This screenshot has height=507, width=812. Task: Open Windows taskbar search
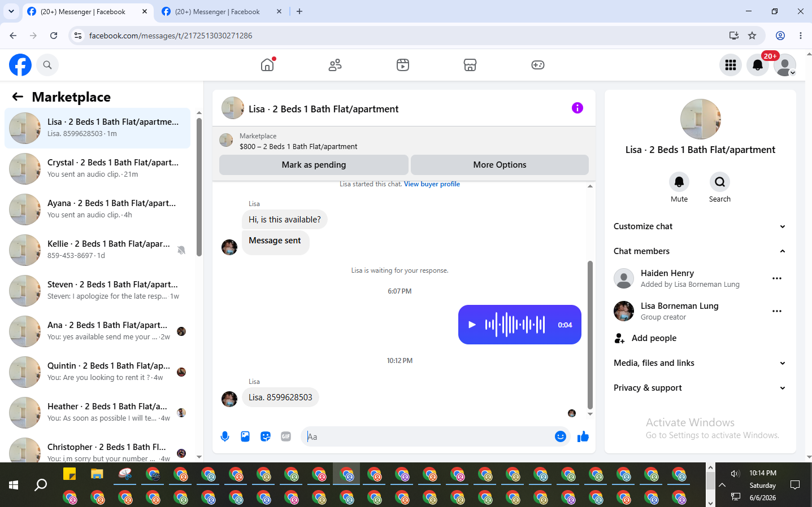click(41, 485)
